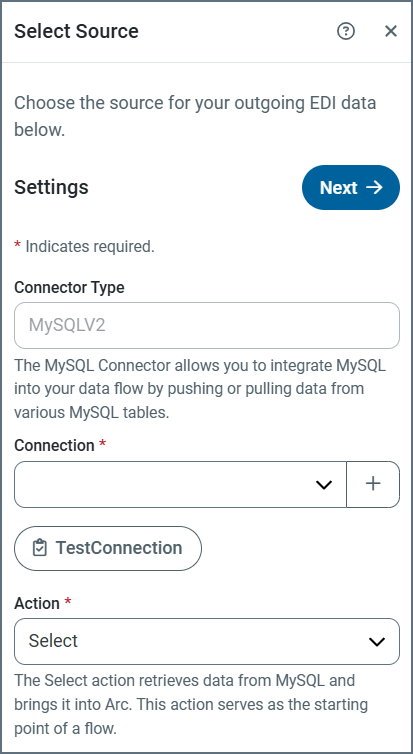Click the red asterisk beside Indicates required

17,246
